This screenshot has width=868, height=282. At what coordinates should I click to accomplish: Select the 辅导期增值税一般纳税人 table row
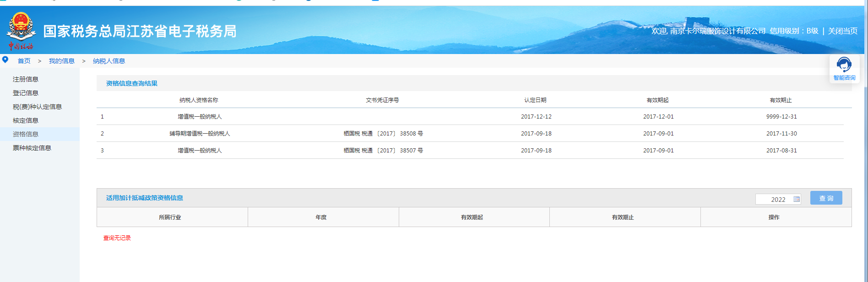coord(200,134)
